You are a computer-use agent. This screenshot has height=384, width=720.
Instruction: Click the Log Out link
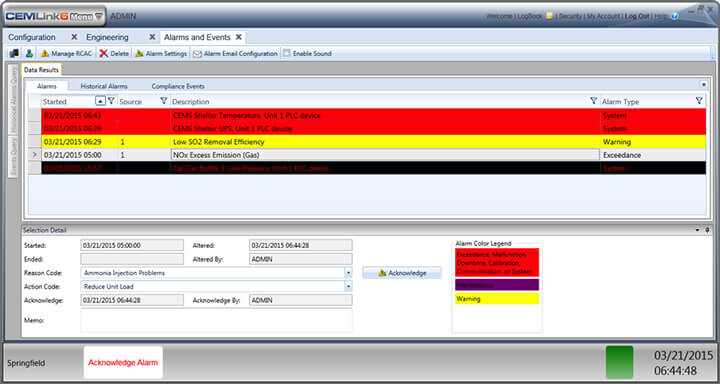point(637,16)
